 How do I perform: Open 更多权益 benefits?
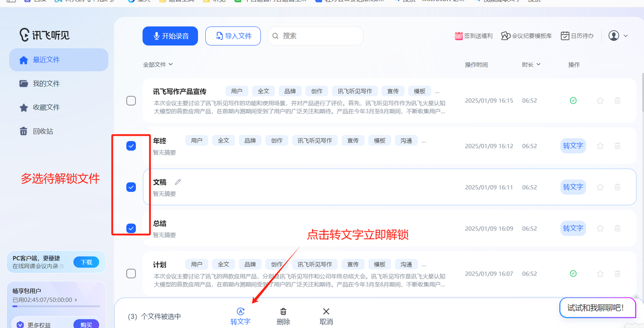[x=40, y=325]
